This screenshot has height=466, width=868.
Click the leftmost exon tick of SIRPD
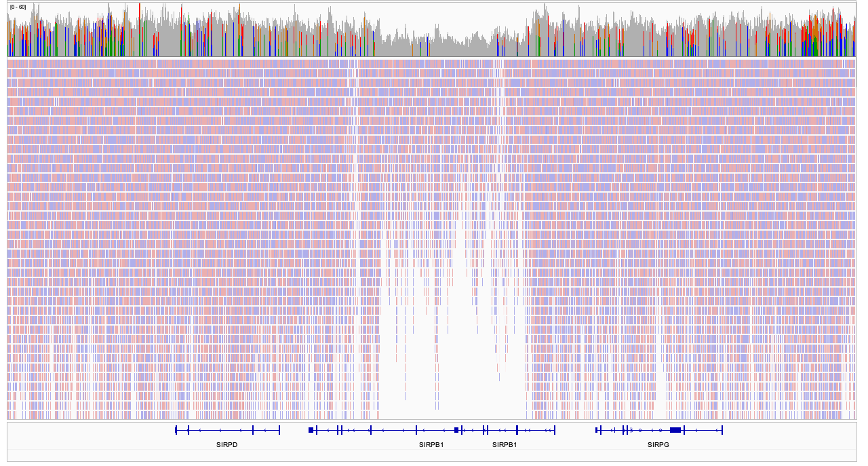point(176,430)
